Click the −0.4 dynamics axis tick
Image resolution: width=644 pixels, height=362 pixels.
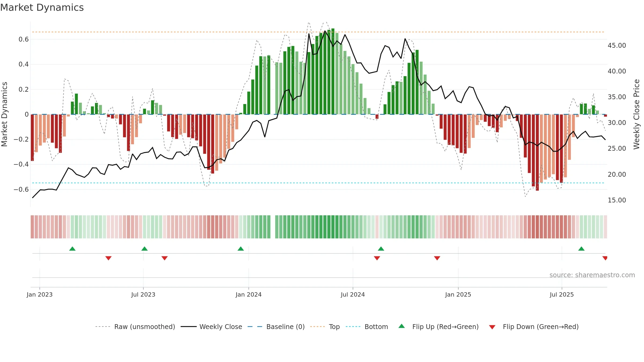coord(21,164)
